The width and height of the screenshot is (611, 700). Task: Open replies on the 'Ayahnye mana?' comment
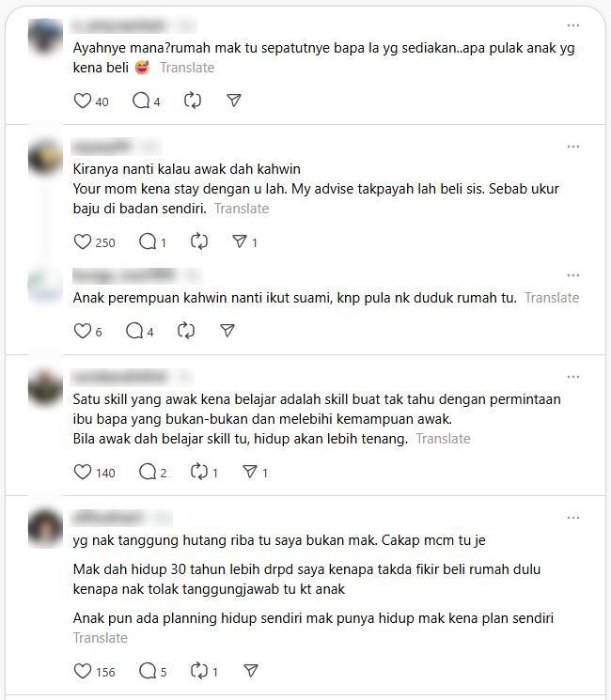coord(141,101)
